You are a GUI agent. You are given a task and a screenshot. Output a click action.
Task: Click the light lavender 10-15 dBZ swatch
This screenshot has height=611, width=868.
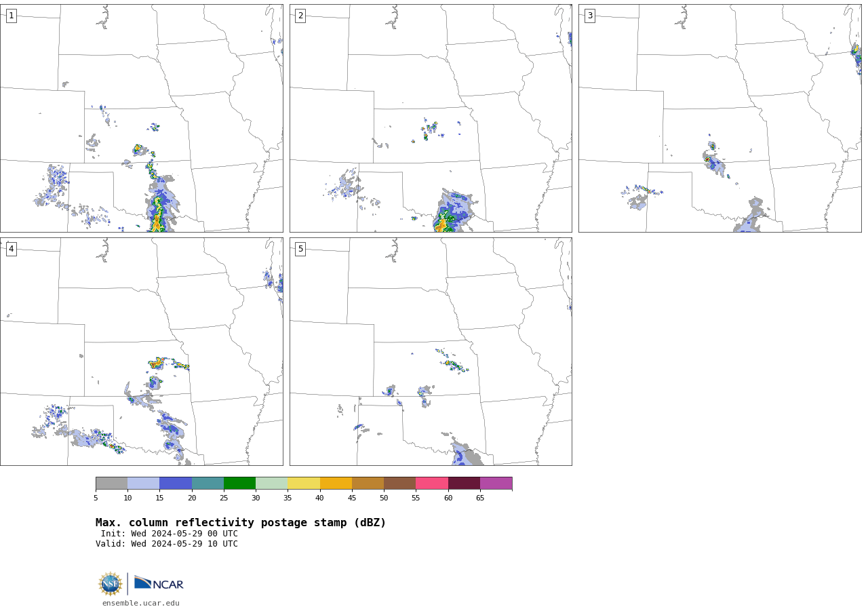143,484
